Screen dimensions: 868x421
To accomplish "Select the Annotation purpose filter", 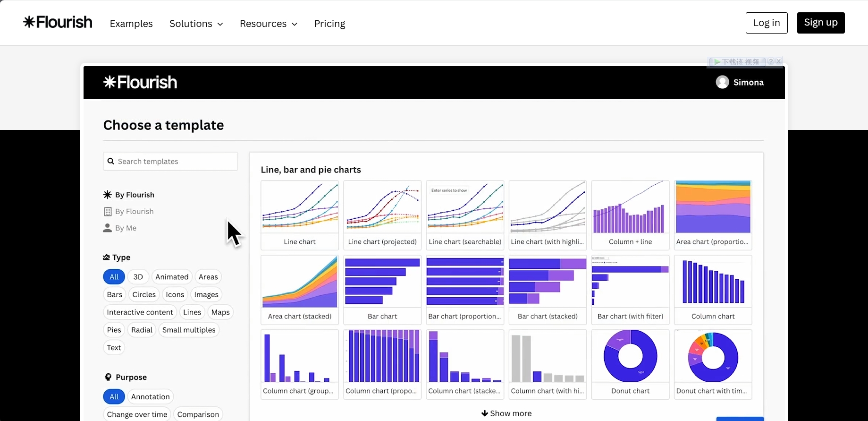I will [x=150, y=397].
